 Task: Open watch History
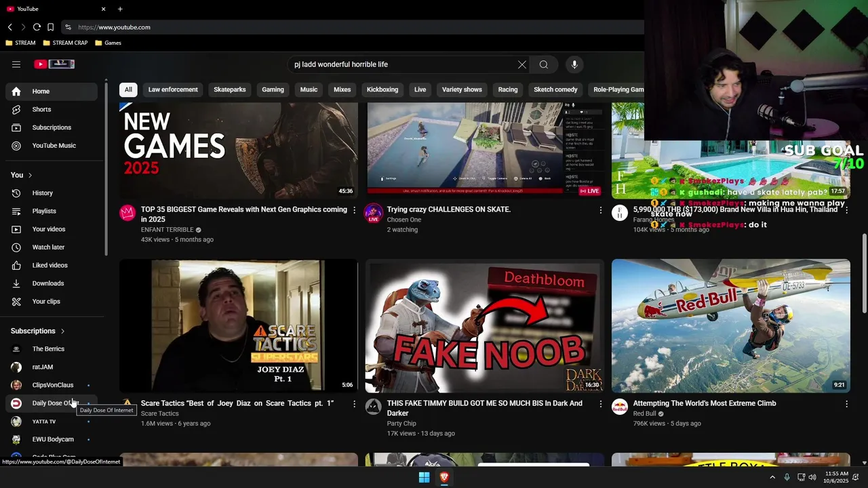(52, 193)
